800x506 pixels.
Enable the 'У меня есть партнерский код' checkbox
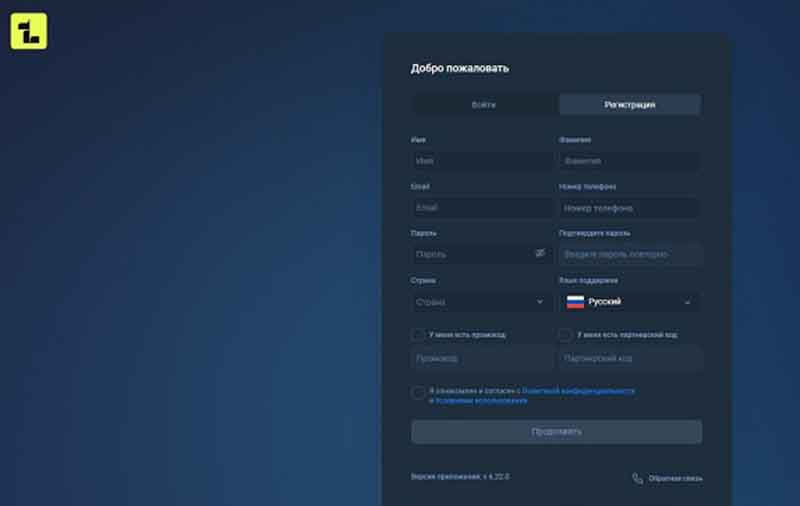click(566, 335)
